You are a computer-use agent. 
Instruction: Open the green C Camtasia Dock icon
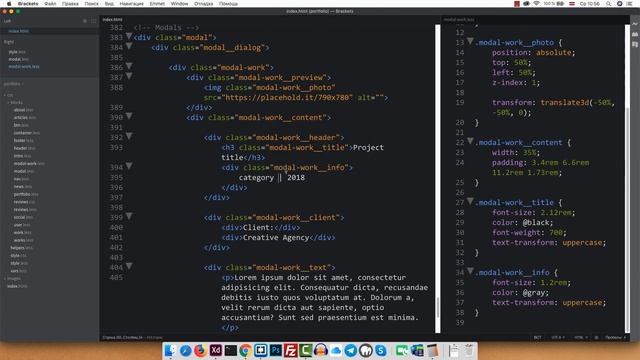[306, 350]
